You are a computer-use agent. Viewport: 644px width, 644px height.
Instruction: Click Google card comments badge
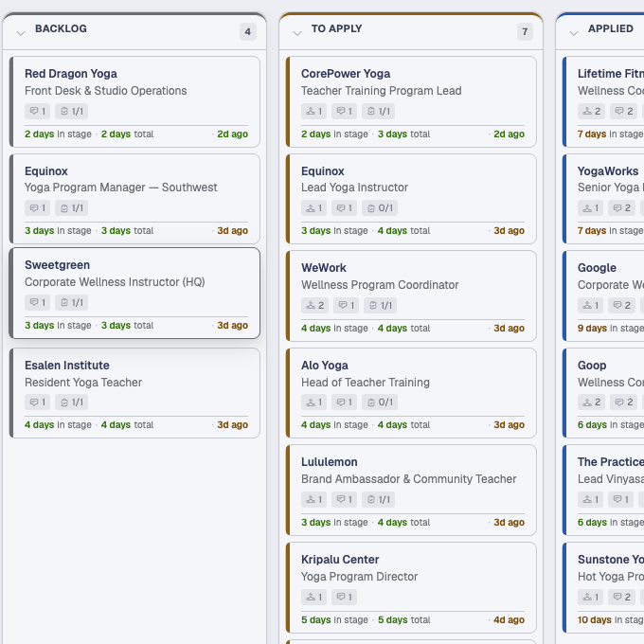point(622,306)
